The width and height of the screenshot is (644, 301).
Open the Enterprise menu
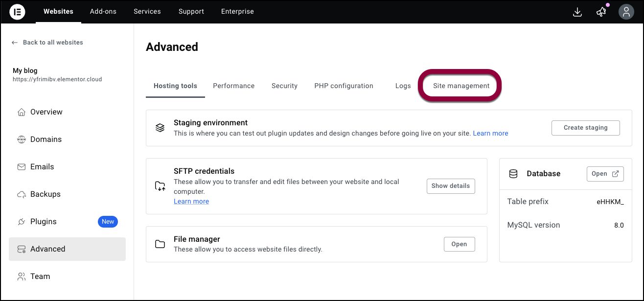point(237,11)
